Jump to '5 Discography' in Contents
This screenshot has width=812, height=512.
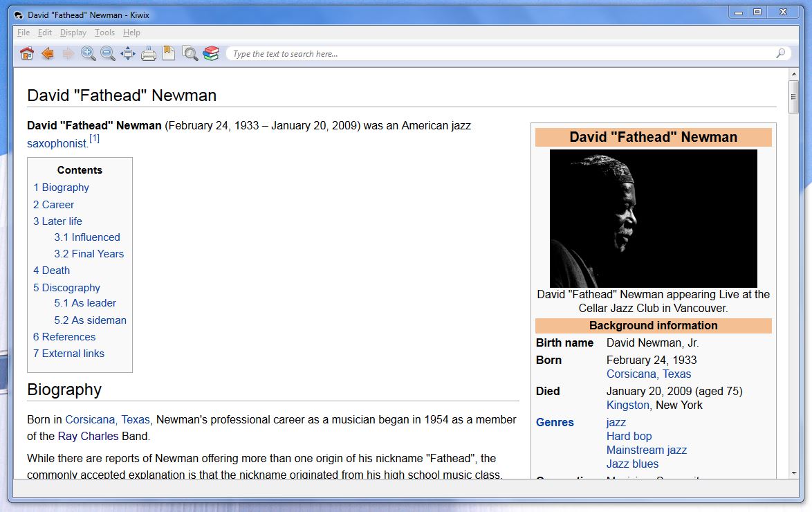coord(66,288)
